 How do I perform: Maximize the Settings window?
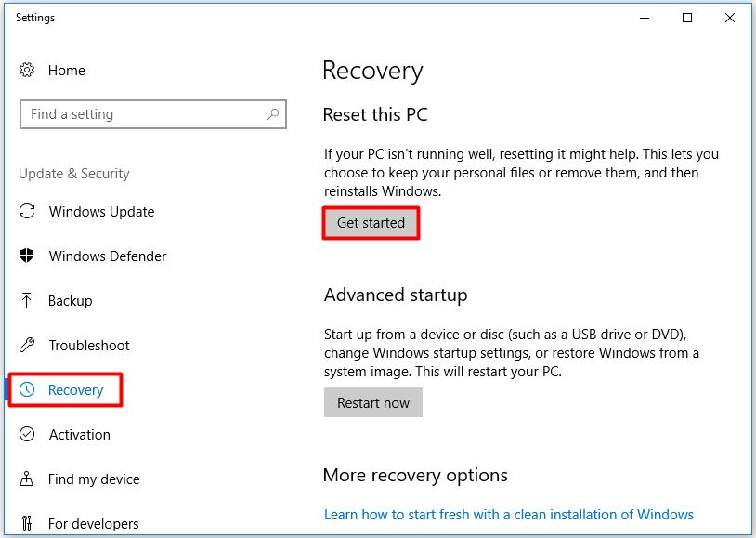[687, 18]
